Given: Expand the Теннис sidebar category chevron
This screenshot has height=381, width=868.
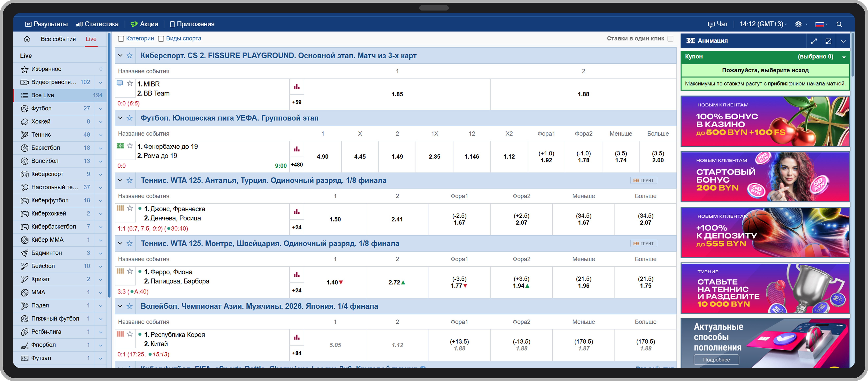Looking at the screenshot, I should (x=100, y=135).
